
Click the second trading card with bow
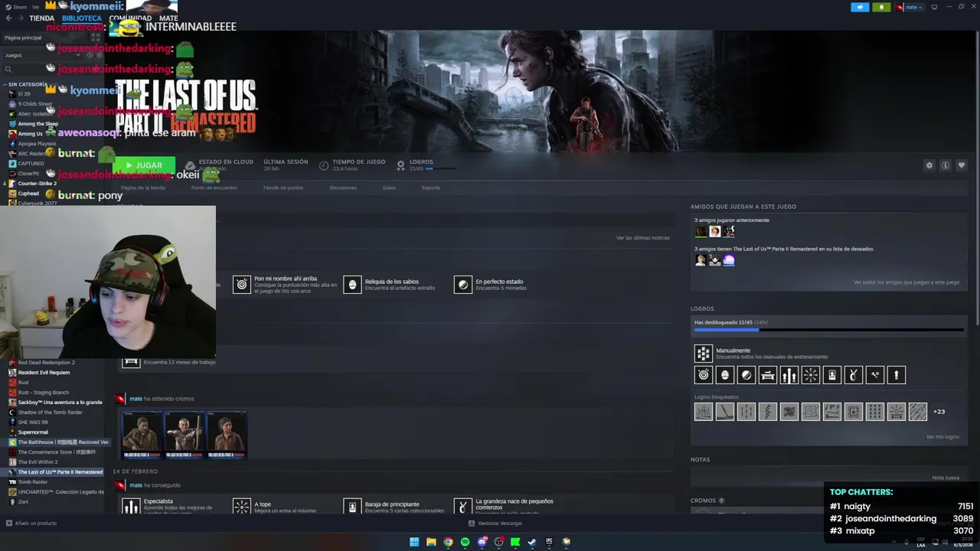pos(185,435)
